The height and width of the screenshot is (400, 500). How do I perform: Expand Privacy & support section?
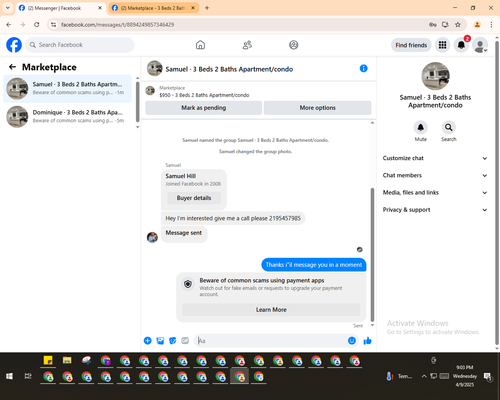pos(435,210)
